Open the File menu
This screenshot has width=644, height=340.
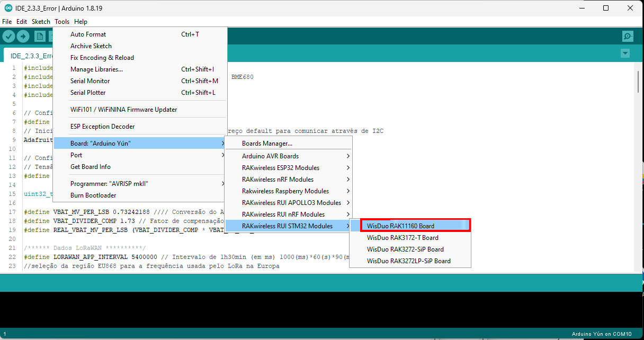point(7,22)
